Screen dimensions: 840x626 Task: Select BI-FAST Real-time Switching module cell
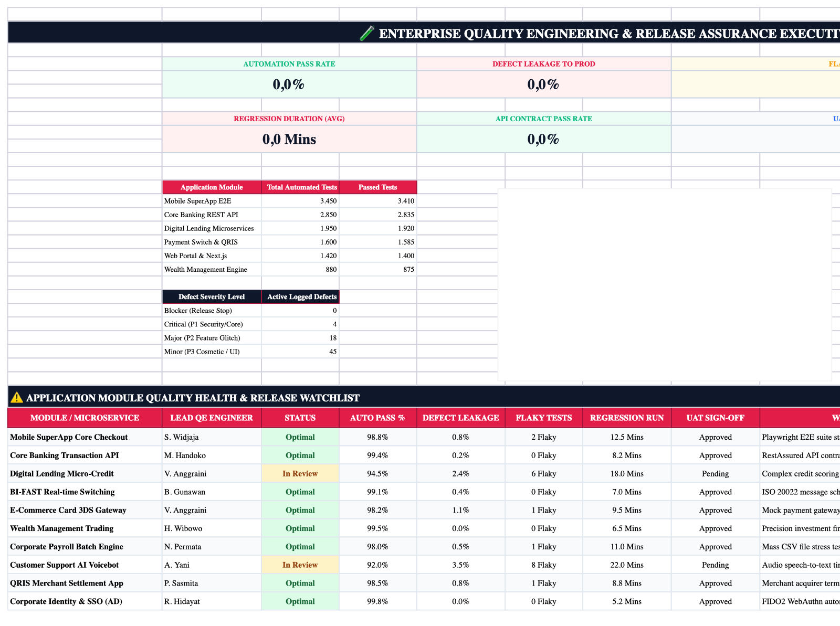[85, 492]
